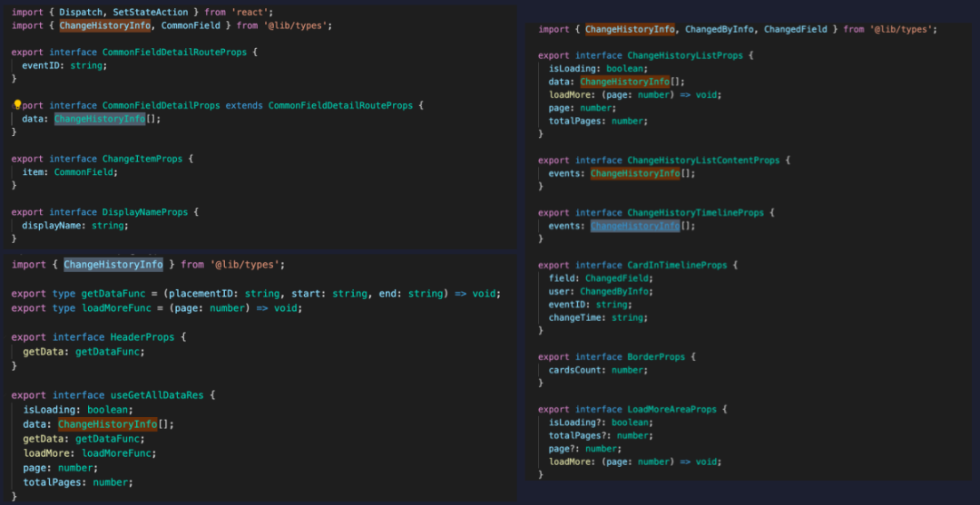980x505 pixels.
Task: Click the lightbulb quick-fix icon
Action: (16, 105)
